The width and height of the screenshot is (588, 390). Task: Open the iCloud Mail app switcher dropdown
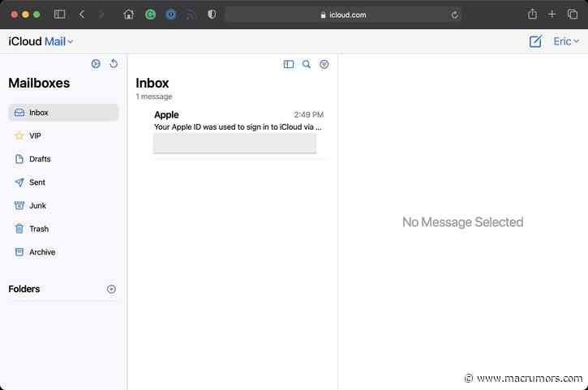click(x=41, y=41)
